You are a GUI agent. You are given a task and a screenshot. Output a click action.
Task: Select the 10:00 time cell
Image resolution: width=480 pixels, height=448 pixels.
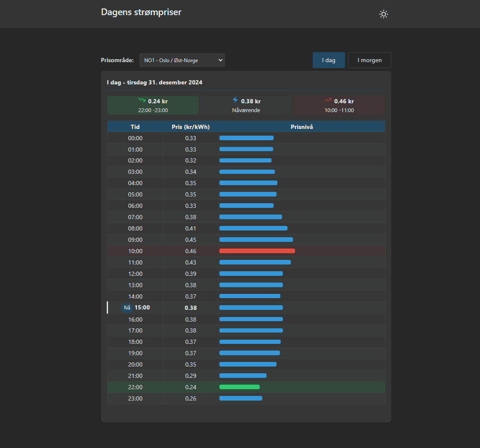coord(135,251)
